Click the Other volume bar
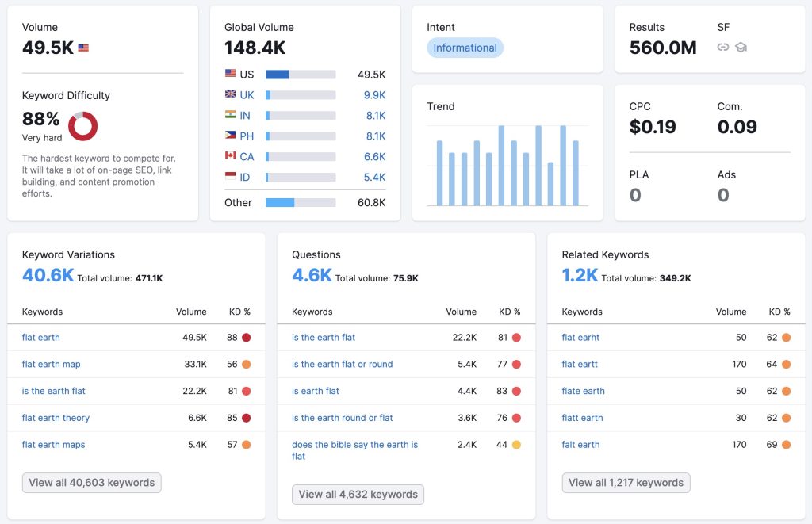Viewport: 812px width, 524px height. click(301, 202)
